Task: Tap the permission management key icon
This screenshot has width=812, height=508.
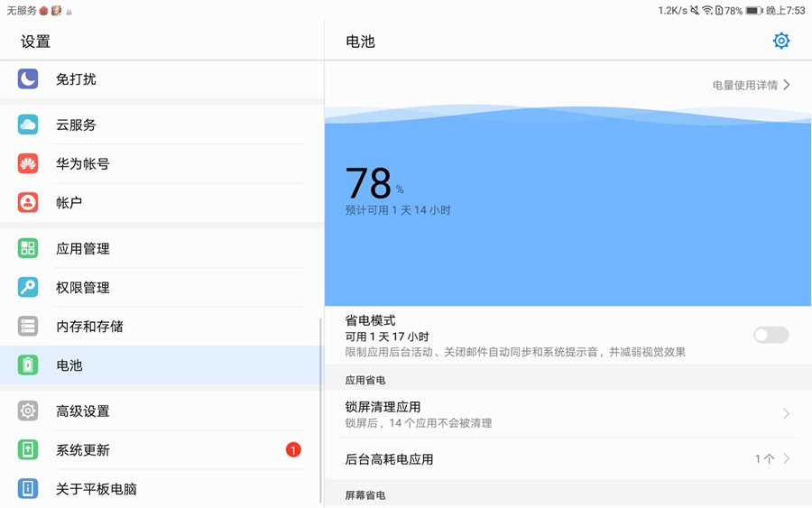Action: point(28,288)
